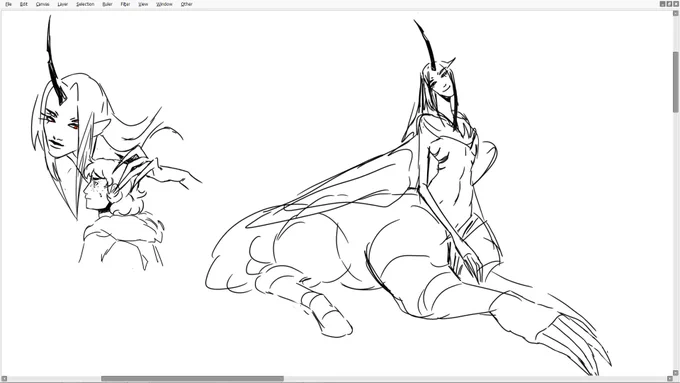Screen dimensions: 680x383
Task: Open the Other menu
Action: coord(186,4)
